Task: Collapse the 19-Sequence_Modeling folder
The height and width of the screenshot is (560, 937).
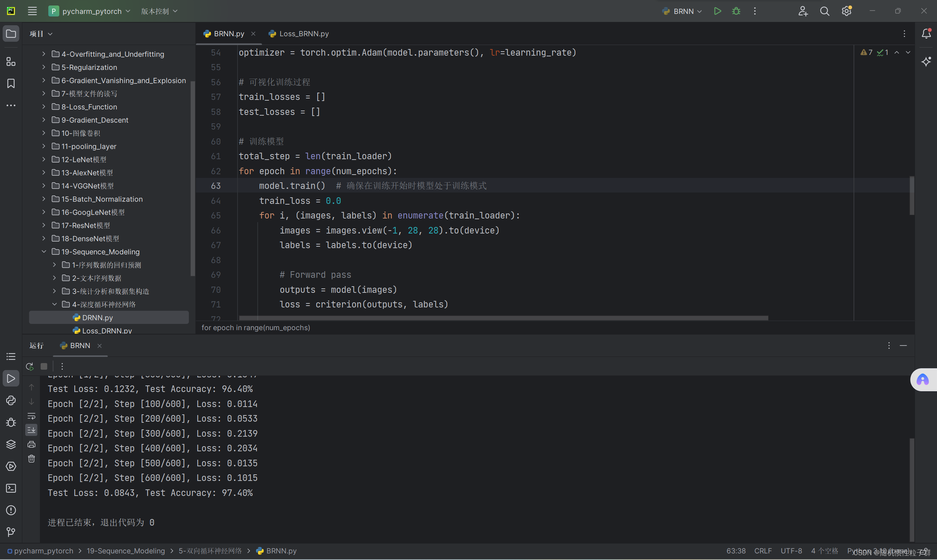Action: point(44,252)
